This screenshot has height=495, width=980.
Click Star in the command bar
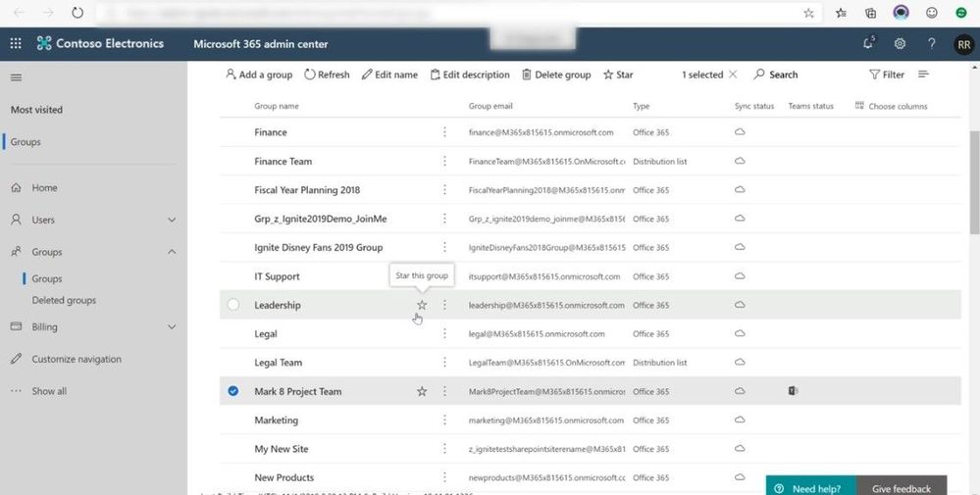coord(618,74)
